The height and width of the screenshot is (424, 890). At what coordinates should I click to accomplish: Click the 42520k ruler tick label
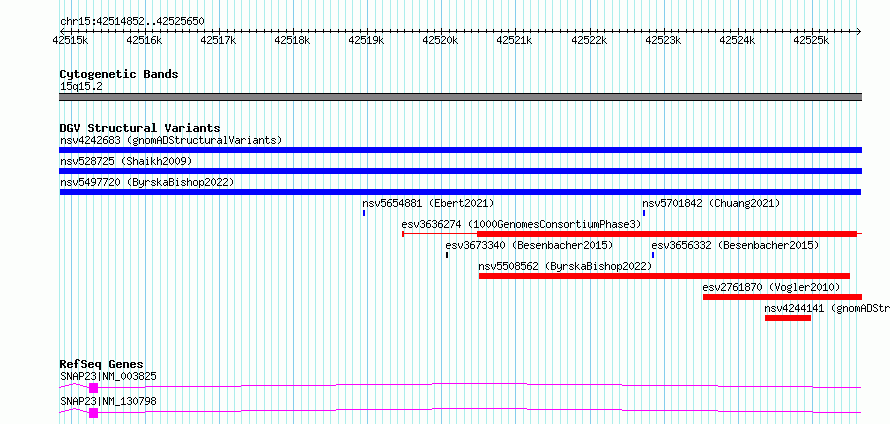pos(441,40)
